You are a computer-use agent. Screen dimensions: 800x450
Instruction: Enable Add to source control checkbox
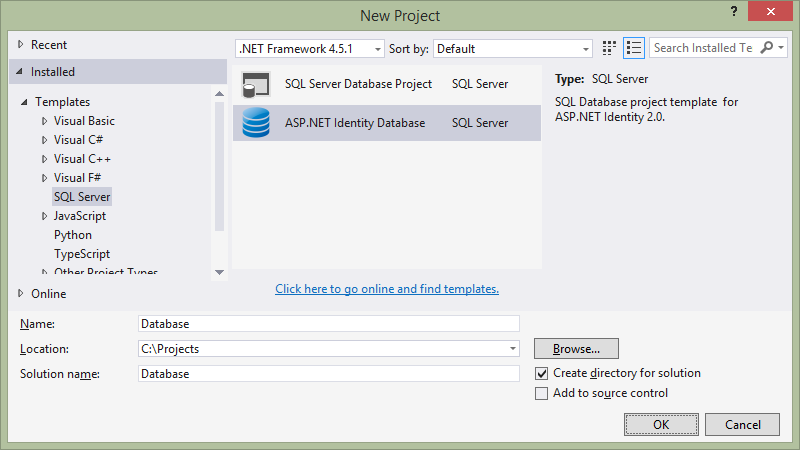[x=541, y=393]
